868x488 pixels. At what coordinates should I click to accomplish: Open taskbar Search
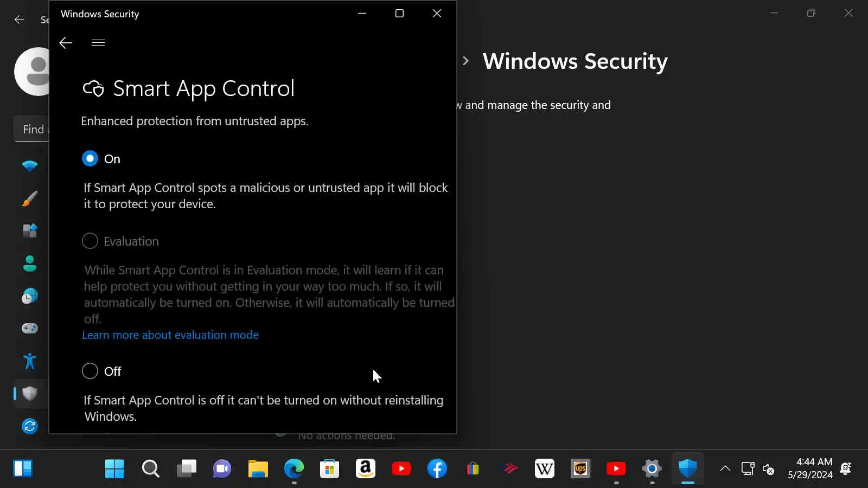tap(150, 468)
